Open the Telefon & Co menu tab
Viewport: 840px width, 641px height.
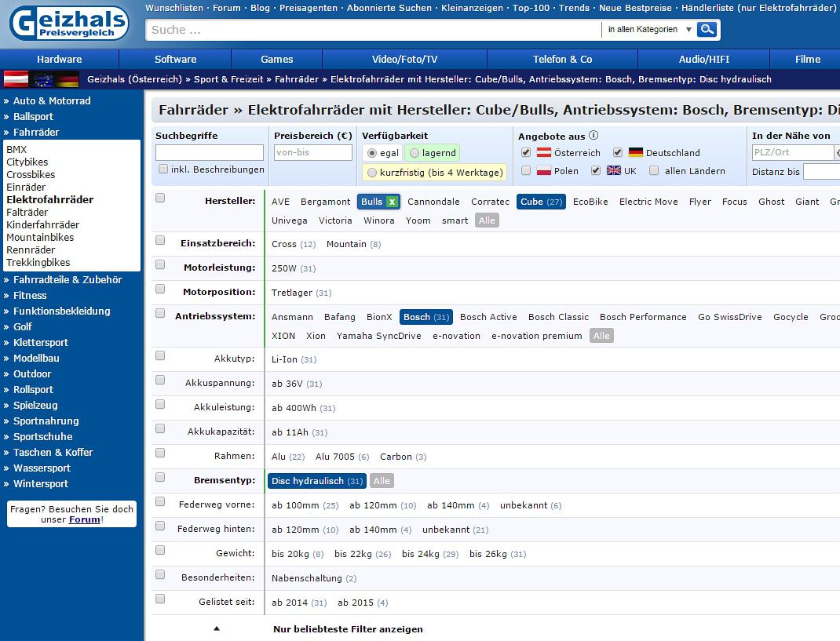(x=563, y=59)
